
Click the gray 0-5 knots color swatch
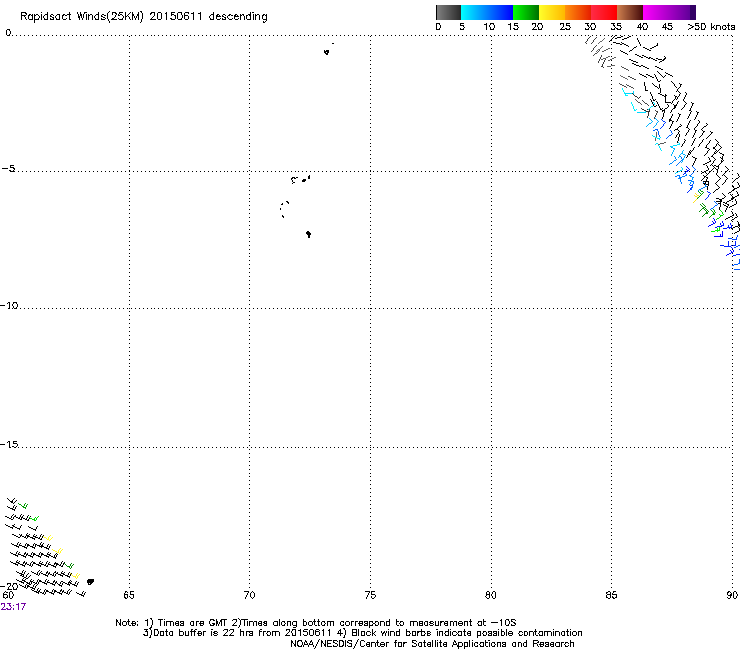tap(449, 12)
